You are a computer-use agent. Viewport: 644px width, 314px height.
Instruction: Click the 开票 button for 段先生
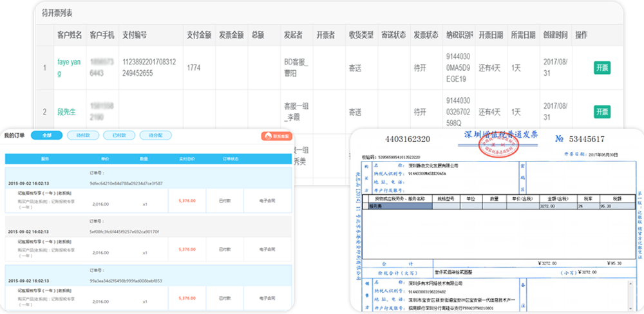click(x=602, y=112)
